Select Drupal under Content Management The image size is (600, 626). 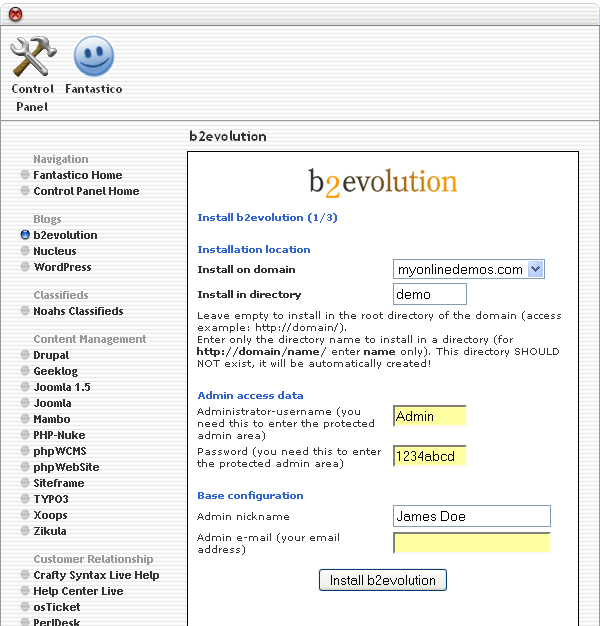pyautogui.click(x=51, y=355)
